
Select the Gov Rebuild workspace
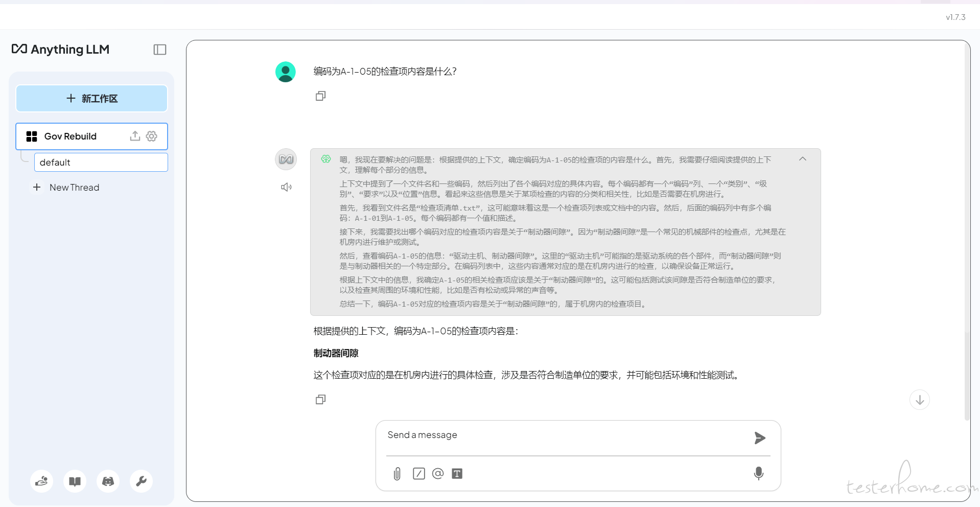[71, 136]
